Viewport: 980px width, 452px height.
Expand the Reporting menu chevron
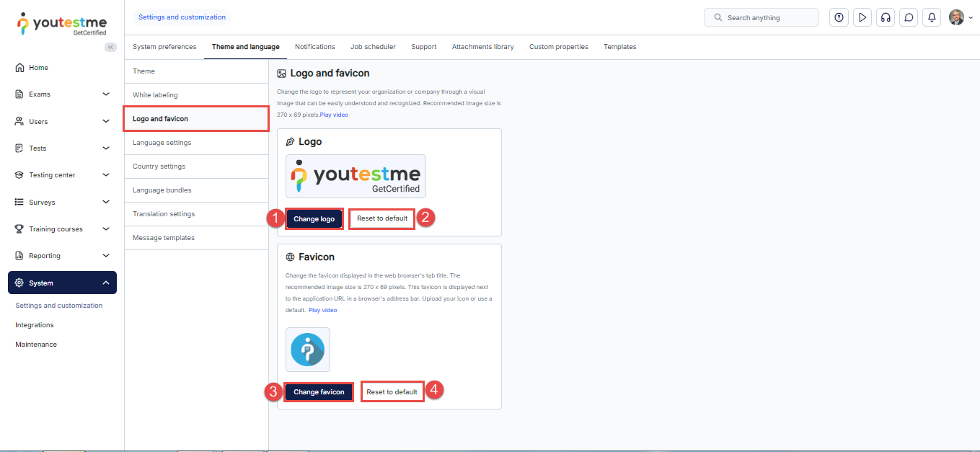tap(106, 255)
